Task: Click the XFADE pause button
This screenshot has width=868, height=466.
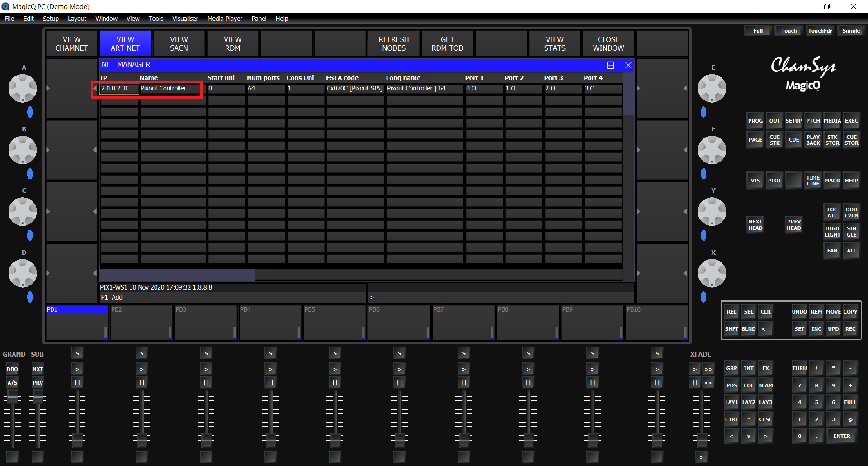Action: pyautogui.click(x=695, y=383)
